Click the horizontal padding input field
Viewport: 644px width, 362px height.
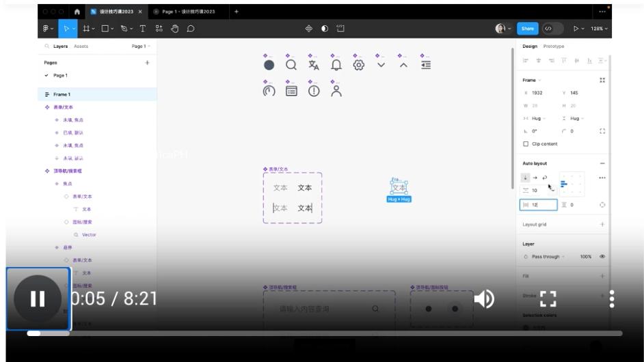539,205
